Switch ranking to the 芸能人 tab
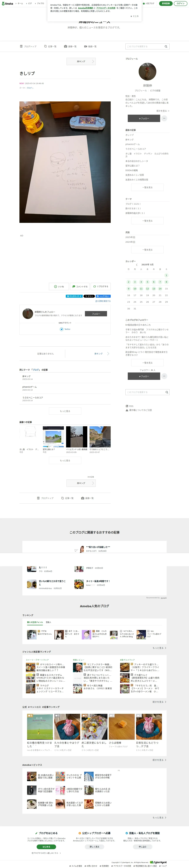This screenshot has width=189, height=868. tap(48, 622)
